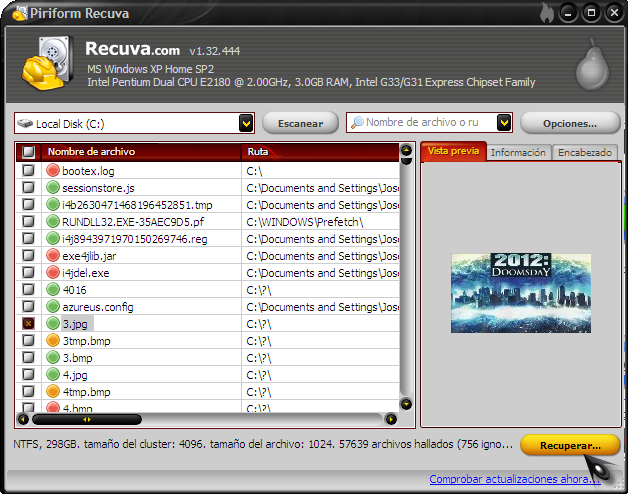Click the drive icon beside Local Disk (C:)

pos(25,123)
